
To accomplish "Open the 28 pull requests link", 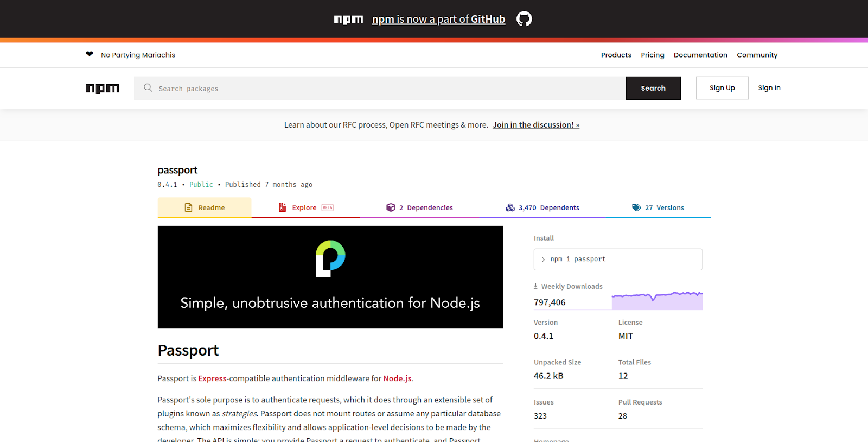I will 623,416.
